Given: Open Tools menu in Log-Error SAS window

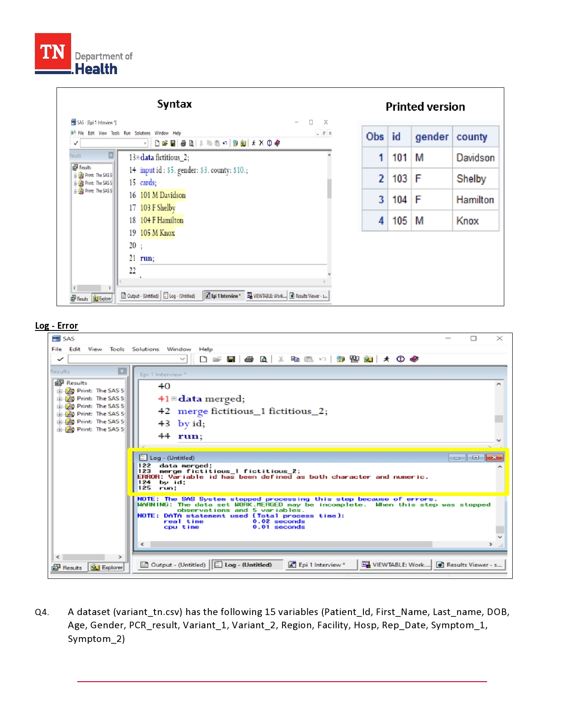Looking at the screenshot, I should coord(117,349).
